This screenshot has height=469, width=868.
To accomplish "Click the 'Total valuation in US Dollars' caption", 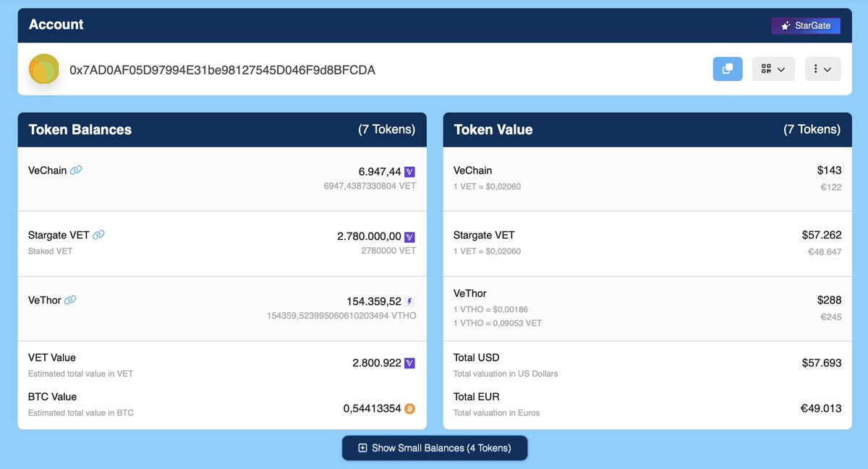I will coord(506,374).
